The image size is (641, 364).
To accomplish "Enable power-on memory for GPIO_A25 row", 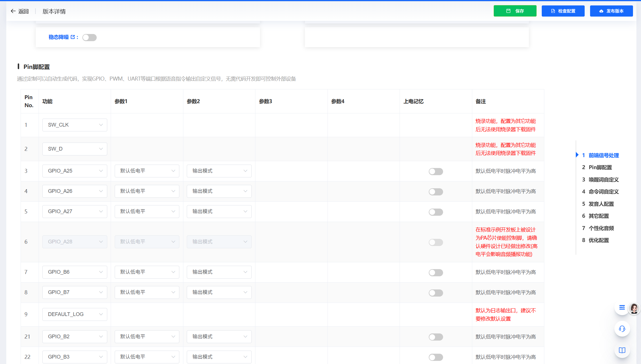I will [436, 171].
